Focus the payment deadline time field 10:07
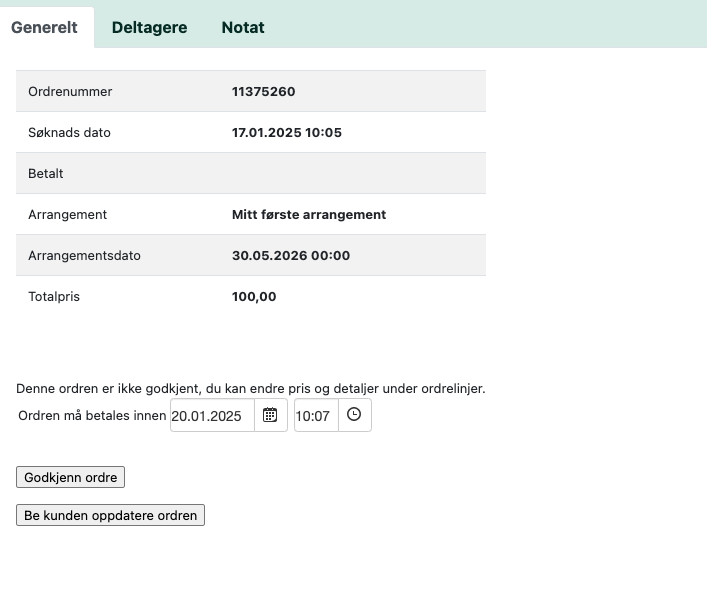Screen dimensions: 707x603 tap(314, 416)
